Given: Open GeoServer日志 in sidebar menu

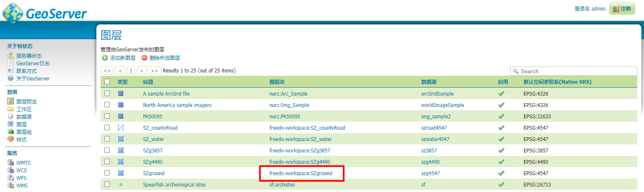Looking at the screenshot, I should [x=33, y=64].
